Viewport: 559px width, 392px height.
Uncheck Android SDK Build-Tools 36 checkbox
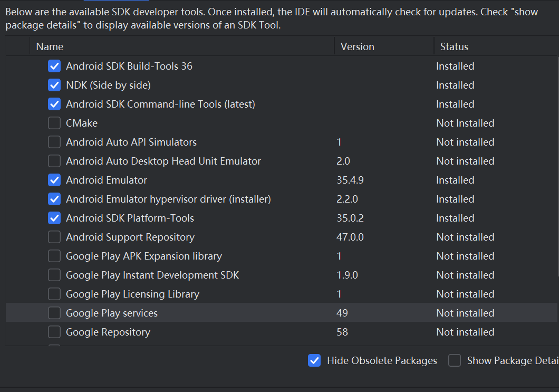(x=54, y=66)
